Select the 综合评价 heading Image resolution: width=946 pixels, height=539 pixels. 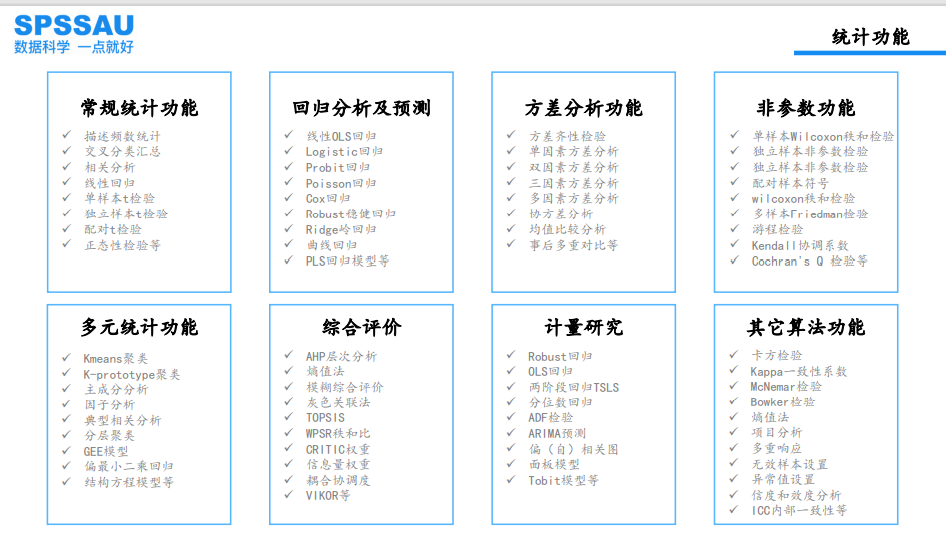361,327
